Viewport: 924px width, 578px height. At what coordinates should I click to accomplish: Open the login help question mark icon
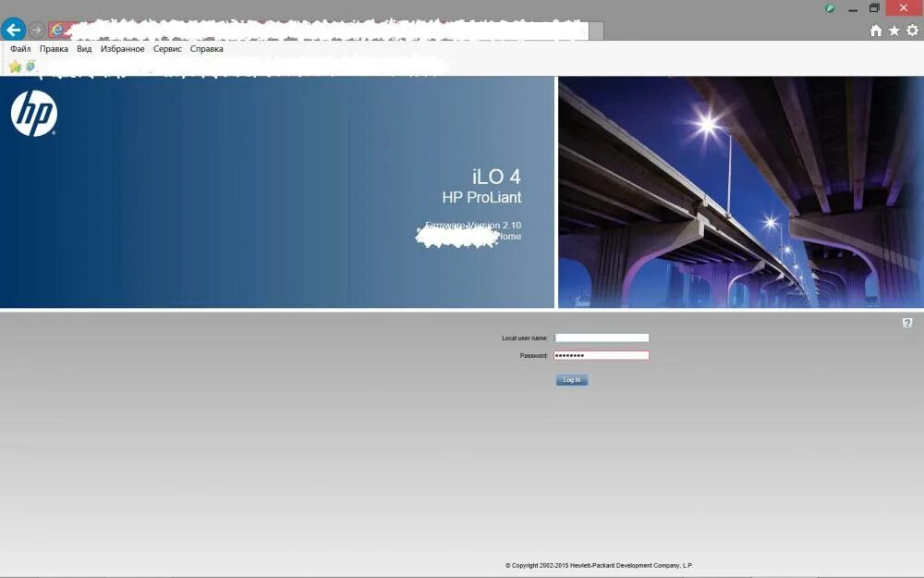(907, 323)
